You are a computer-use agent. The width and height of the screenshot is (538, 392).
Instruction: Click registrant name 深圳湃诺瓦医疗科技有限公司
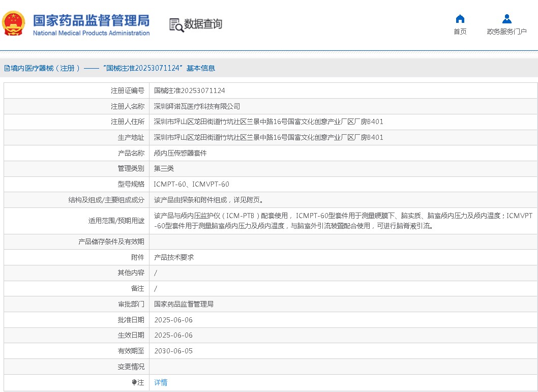[x=197, y=106]
